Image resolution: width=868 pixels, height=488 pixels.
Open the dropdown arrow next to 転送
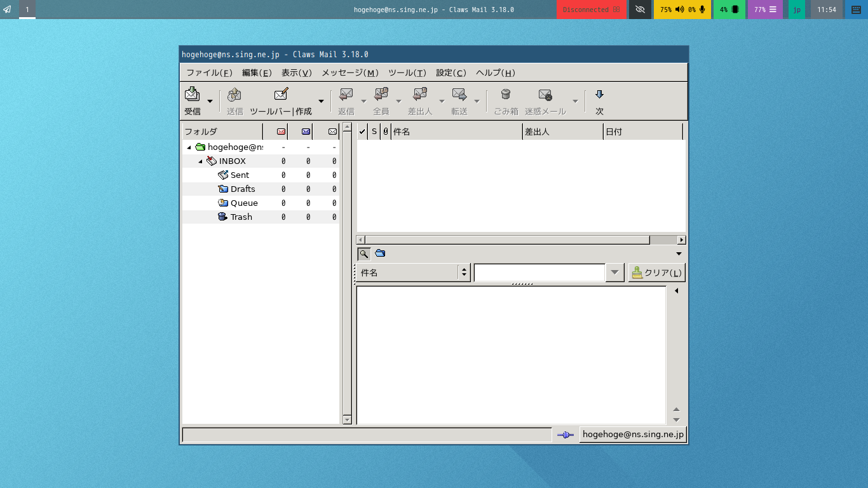477,101
